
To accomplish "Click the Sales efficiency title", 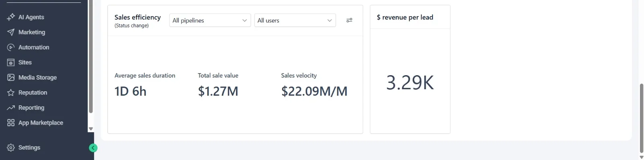I will (x=138, y=17).
